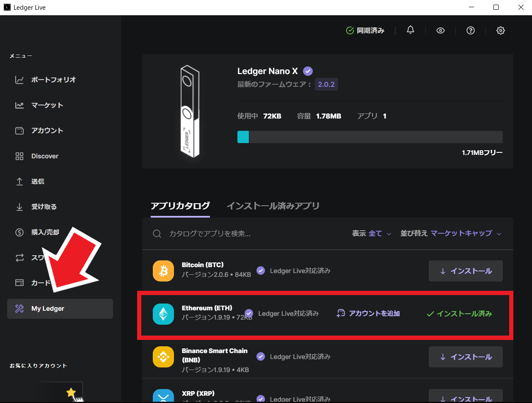
Task: Click the インストール済み status for Ethereum
Action: click(459, 314)
